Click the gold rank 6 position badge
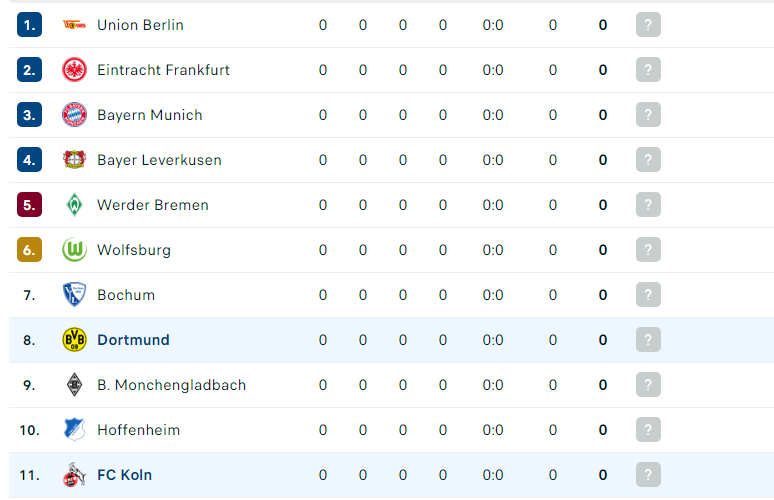The image size is (774, 500). 29,249
